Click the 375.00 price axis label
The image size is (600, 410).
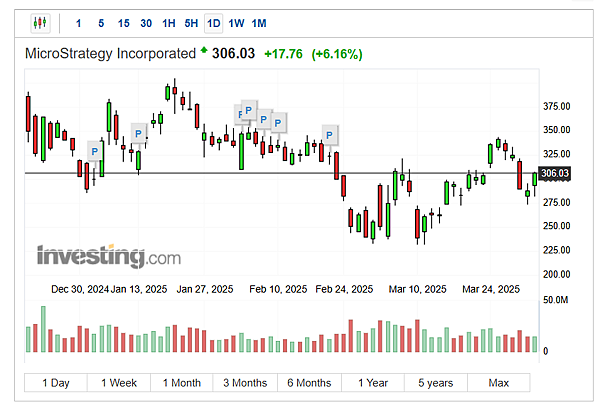557,106
